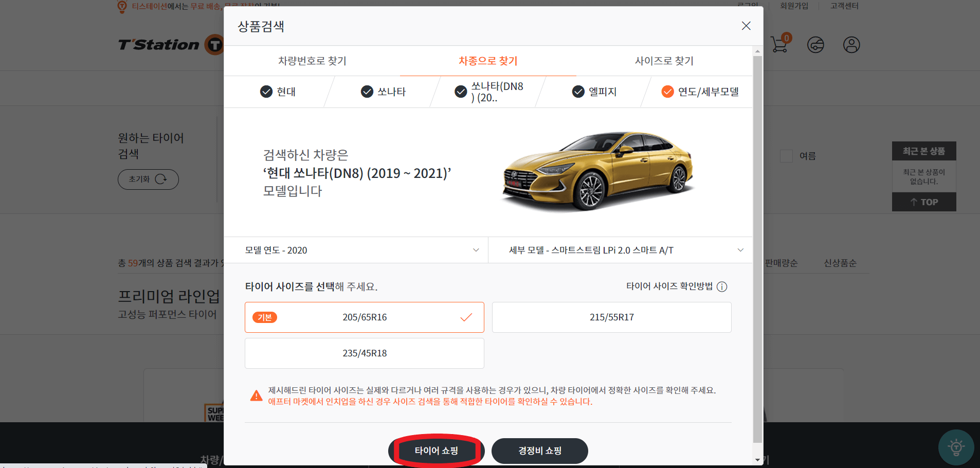Open 고객센터 link
Image resolution: width=980 pixels, height=468 pixels.
click(844, 6)
